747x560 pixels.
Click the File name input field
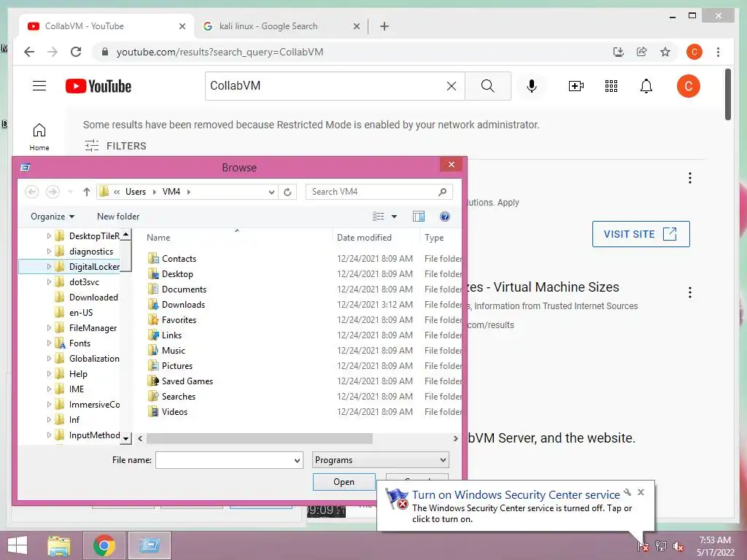click(x=224, y=461)
